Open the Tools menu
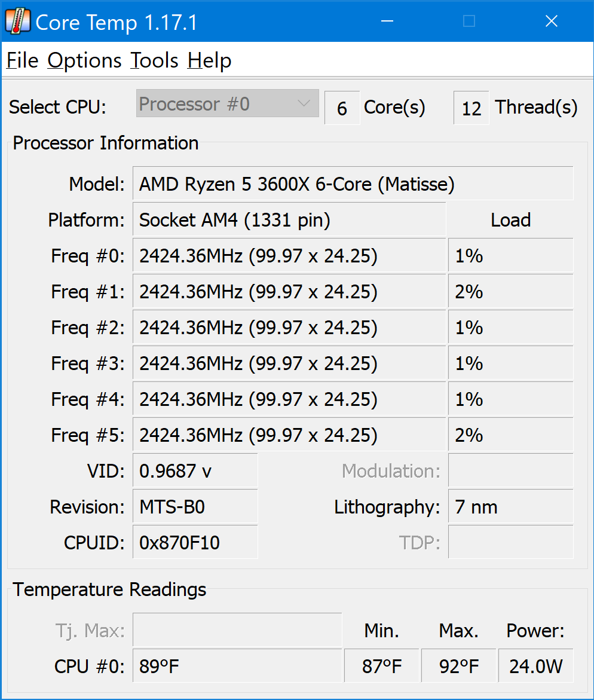Screen dimensions: 594x700 click(154, 60)
